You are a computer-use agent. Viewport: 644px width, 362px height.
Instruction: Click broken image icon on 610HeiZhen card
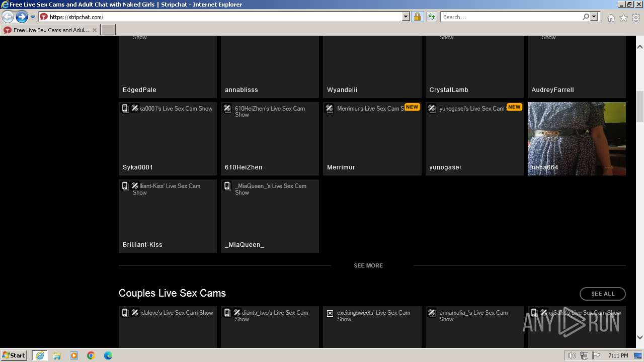click(x=227, y=108)
